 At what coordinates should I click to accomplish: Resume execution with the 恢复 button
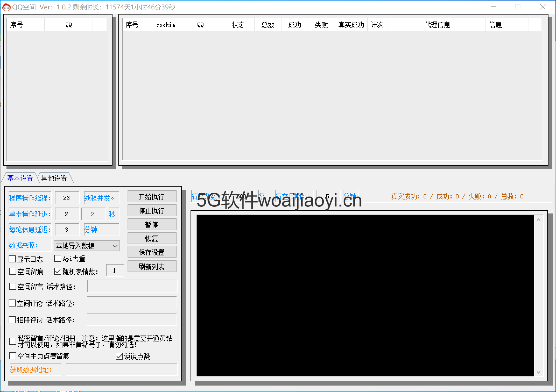coord(152,239)
